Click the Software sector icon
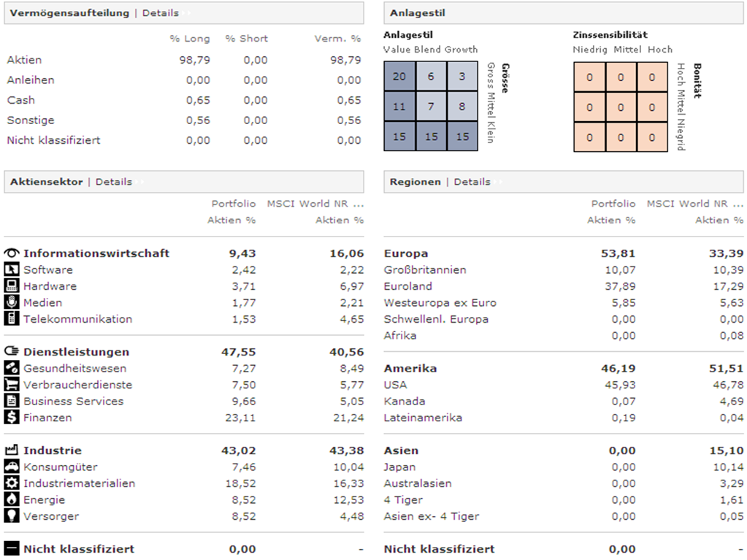The image size is (747, 560). click(12, 270)
